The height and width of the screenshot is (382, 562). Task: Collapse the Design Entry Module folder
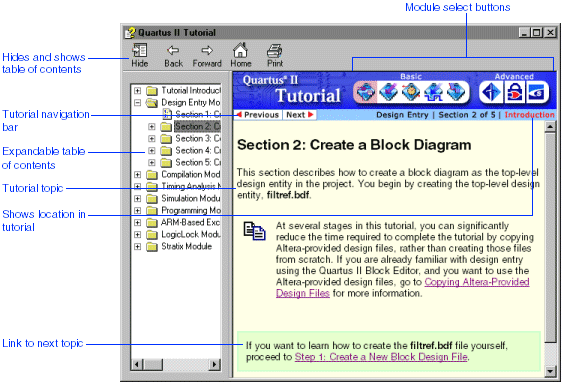[x=138, y=102]
